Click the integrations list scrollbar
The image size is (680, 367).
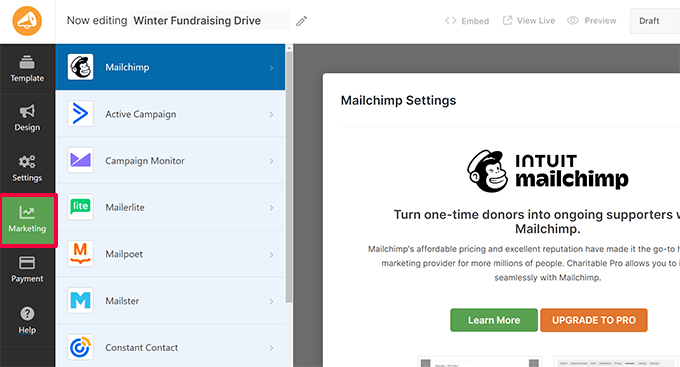click(x=289, y=177)
